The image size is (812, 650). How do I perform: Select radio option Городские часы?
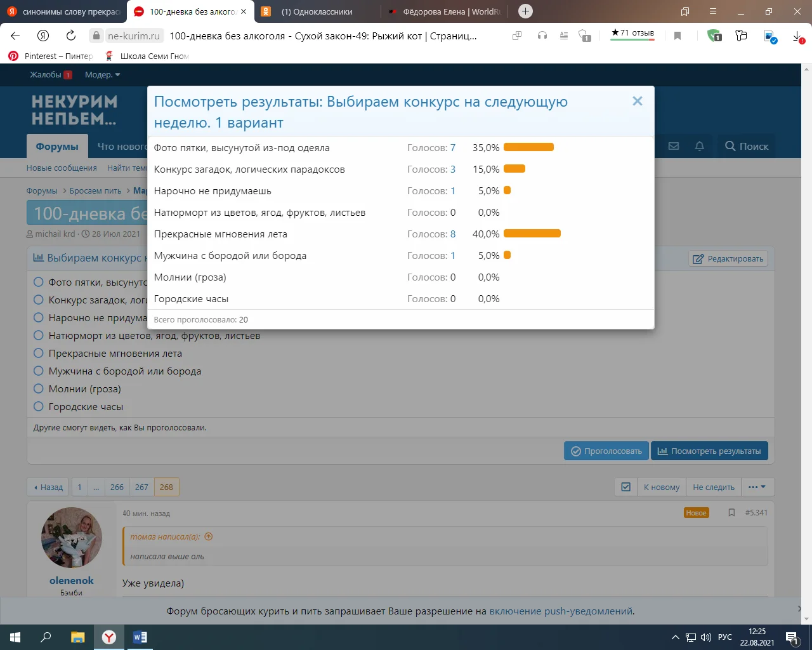[x=39, y=406]
